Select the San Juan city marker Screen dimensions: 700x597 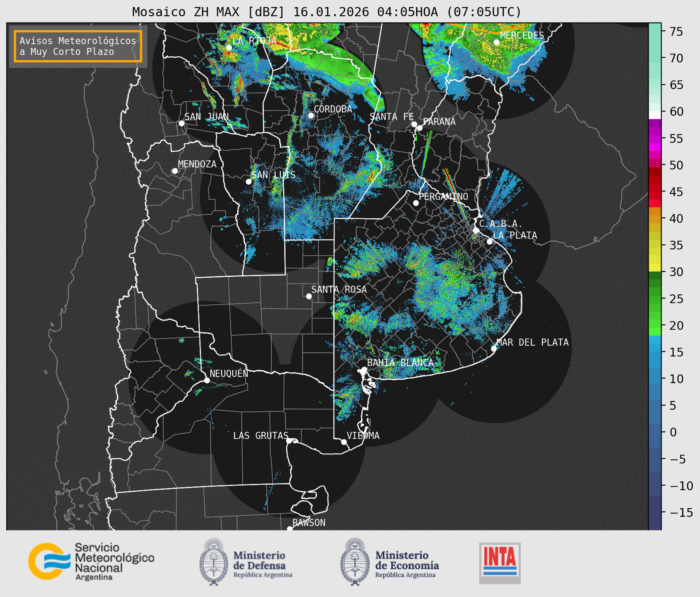pyautogui.click(x=181, y=123)
